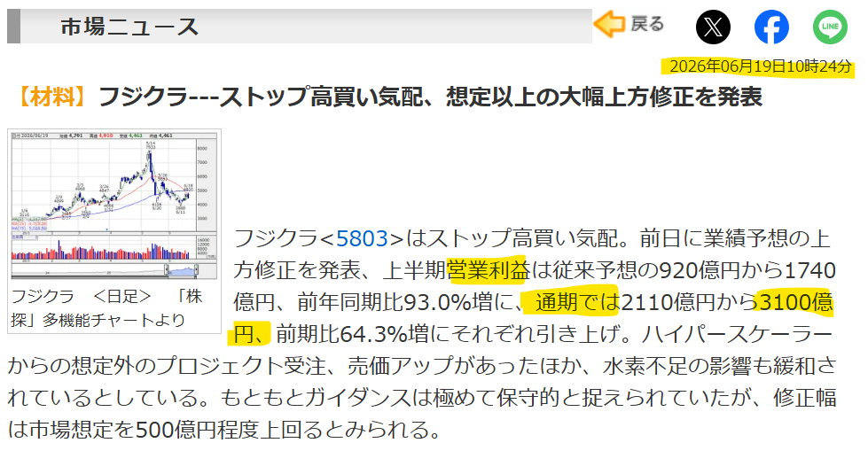The width and height of the screenshot is (868, 474).
Task: Click the text 500億円程度上回る
Action: (229, 429)
